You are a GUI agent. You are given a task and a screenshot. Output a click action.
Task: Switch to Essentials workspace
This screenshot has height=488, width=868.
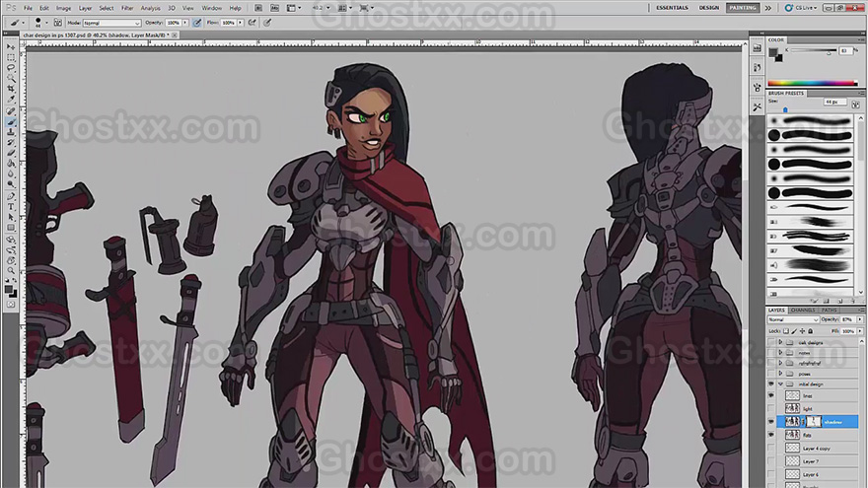tap(672, 8)
